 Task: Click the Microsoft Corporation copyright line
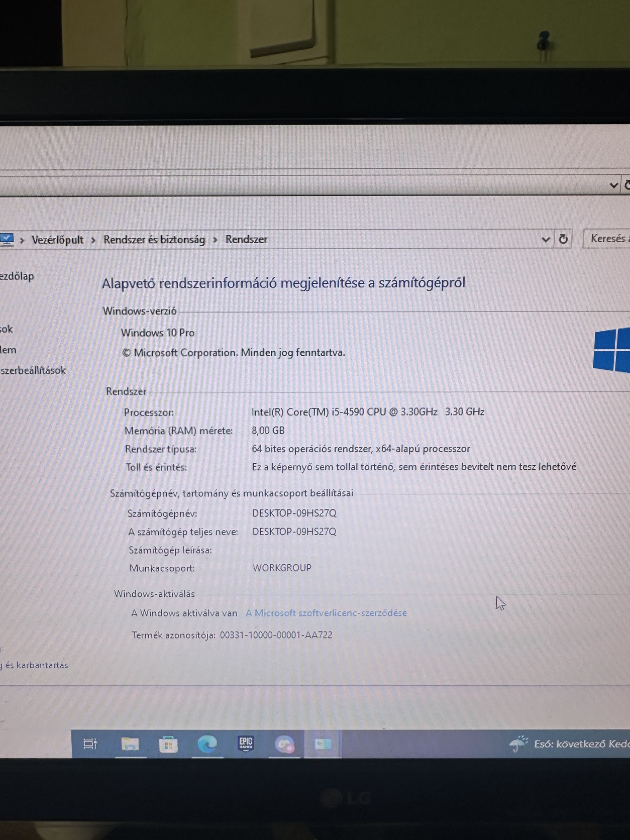234,353
